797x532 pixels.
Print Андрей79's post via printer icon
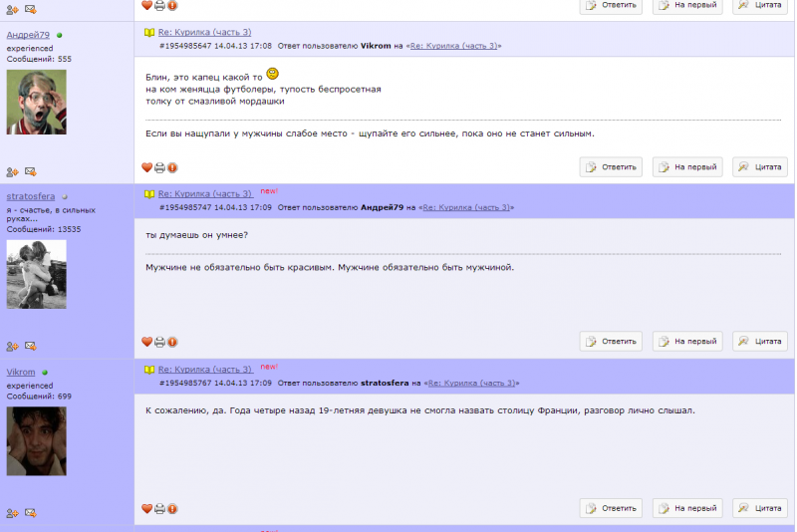(x=159, y=167)
